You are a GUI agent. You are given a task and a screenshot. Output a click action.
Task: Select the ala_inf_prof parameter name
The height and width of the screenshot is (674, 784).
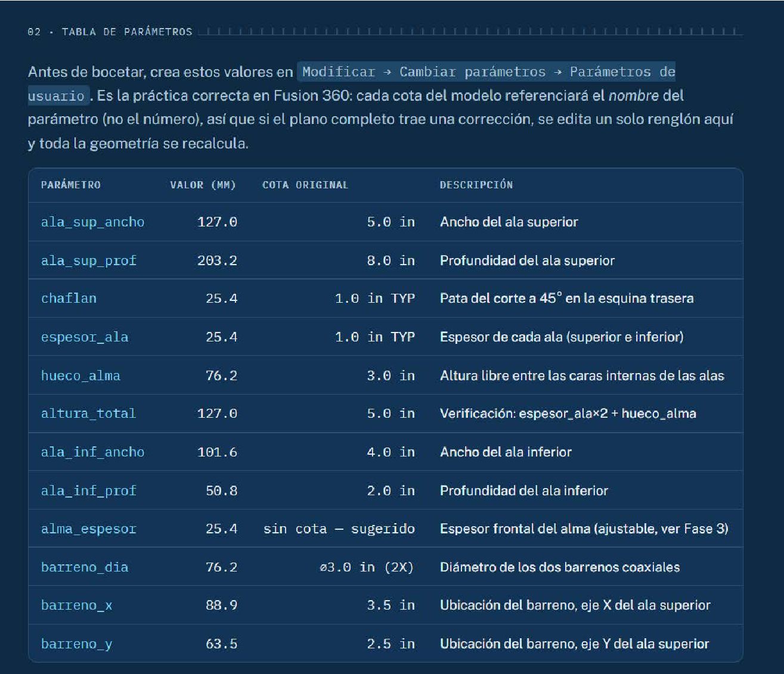(89, 490)
